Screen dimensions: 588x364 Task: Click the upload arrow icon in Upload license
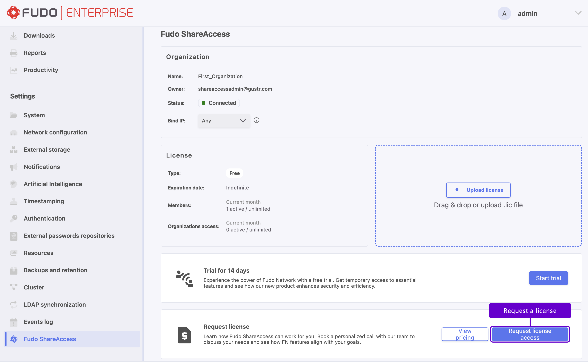point(457,190)
